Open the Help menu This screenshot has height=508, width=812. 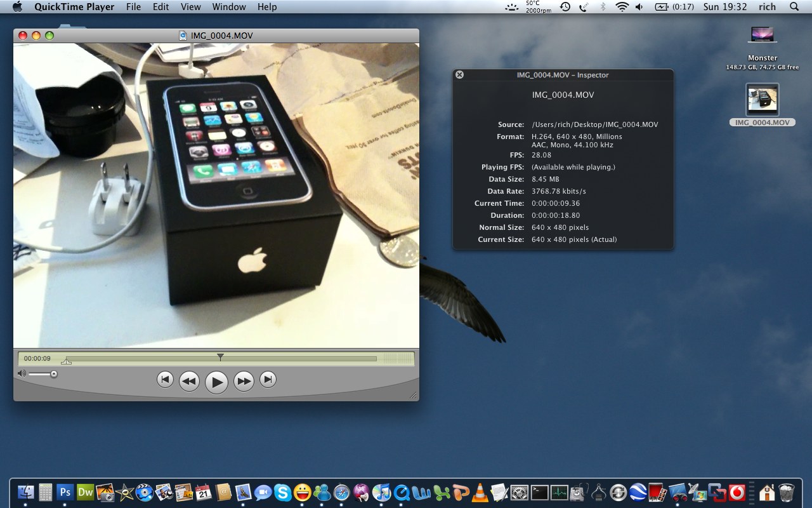pyautogui.click(x=267, y=7)
